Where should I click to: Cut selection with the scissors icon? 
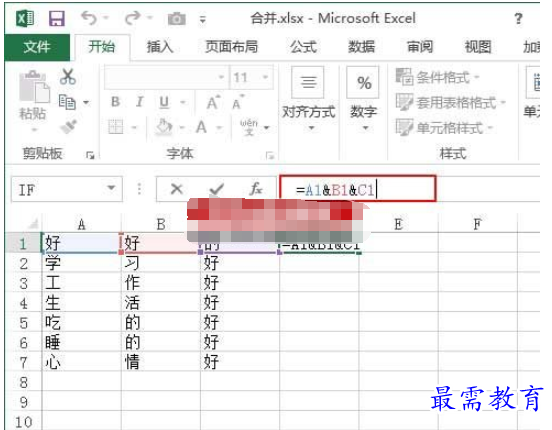point(68,76)
